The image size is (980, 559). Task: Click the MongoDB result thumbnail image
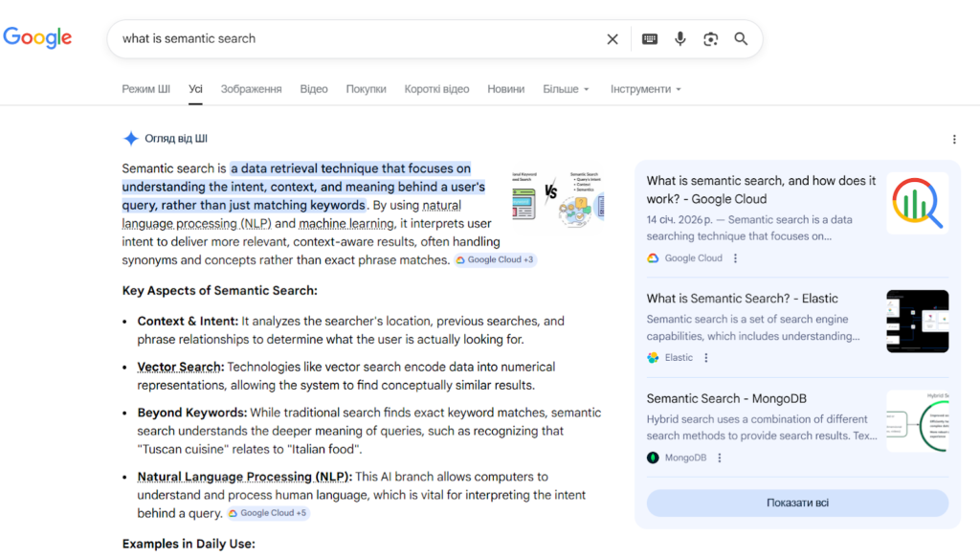click(x=917, y=422)
